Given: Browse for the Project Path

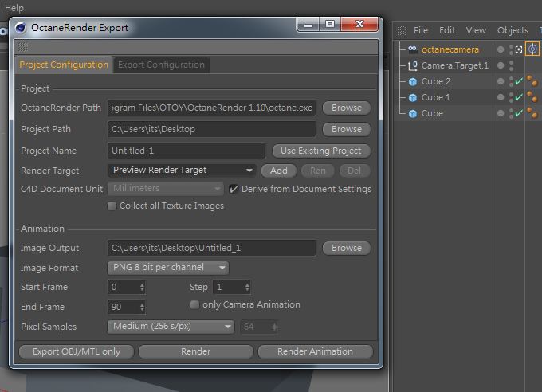Looking at the screenshot, I should 347,129.
